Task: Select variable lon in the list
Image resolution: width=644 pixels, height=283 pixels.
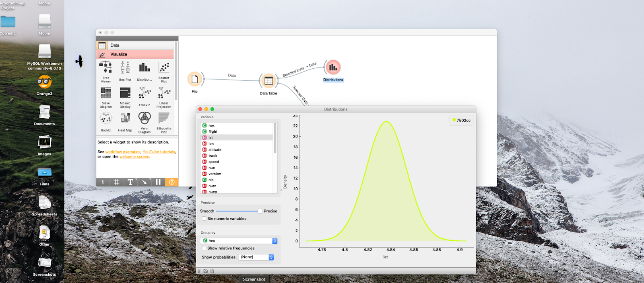Action: click(x=237, y=144)
